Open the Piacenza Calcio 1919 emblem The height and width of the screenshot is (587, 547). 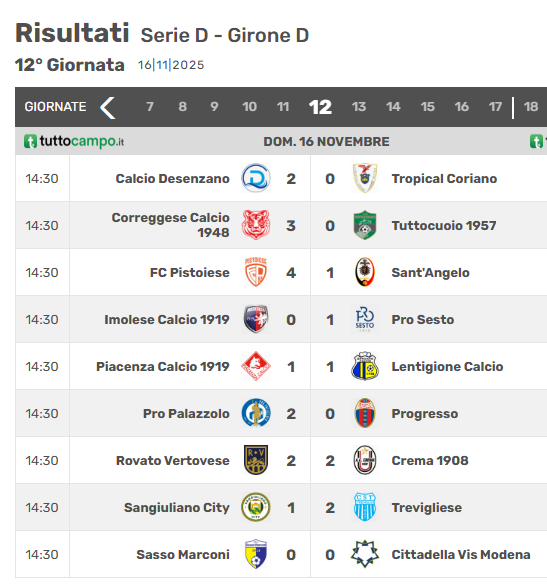(256, 366)
